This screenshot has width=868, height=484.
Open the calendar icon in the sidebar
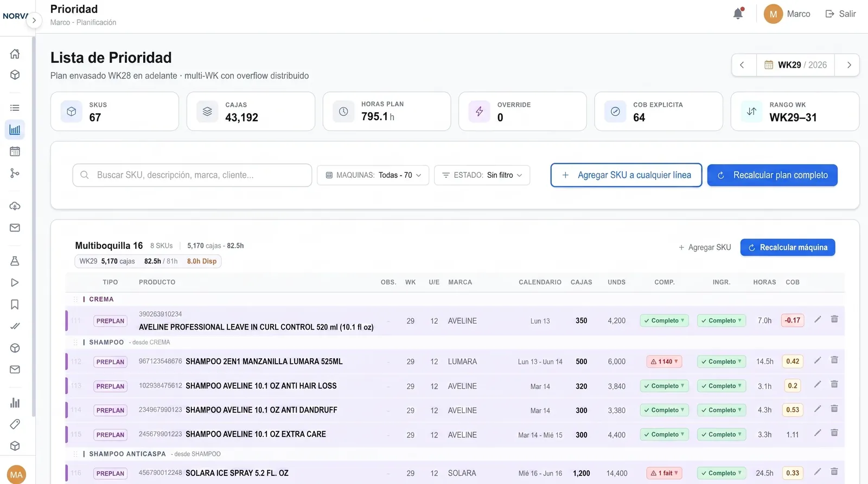pyautogui.click(x=15, y=151)
